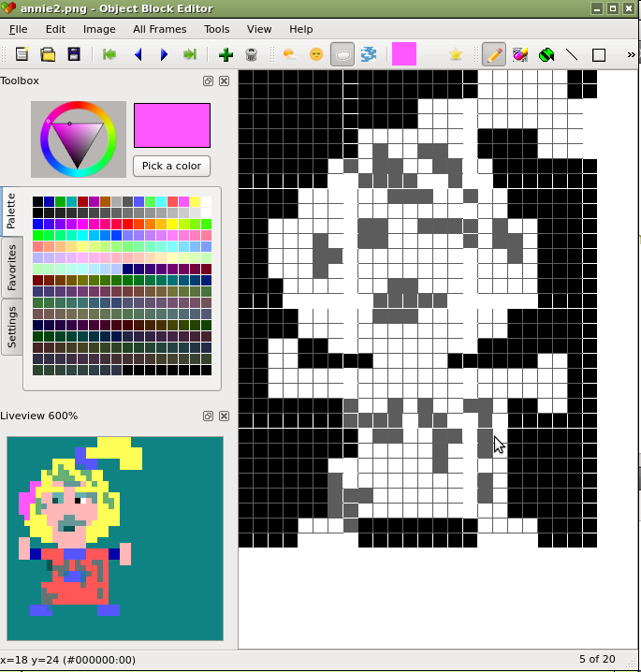Screen dimensions: 641x672
Task: Select the Pencil tool
Action: click(493, 55)
